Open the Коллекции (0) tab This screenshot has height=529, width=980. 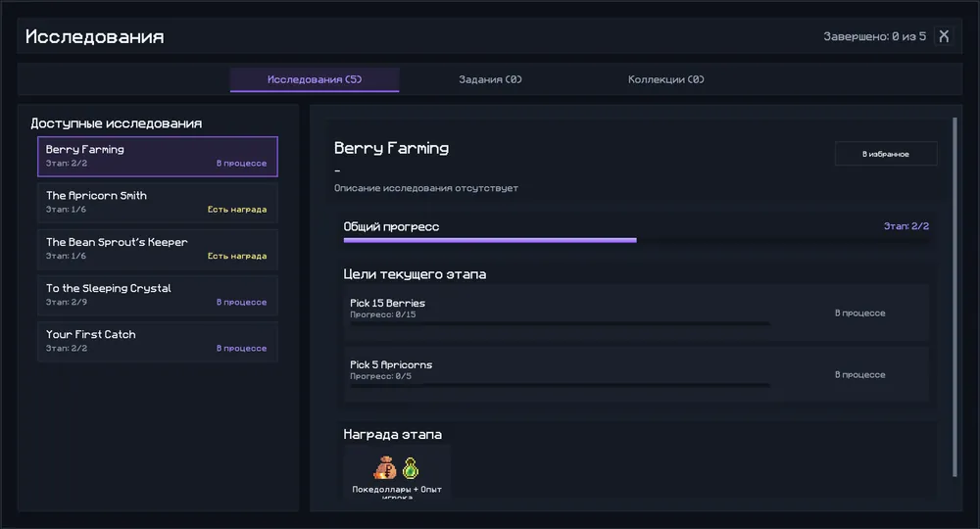pyautogui.click(x=665, y=79)
